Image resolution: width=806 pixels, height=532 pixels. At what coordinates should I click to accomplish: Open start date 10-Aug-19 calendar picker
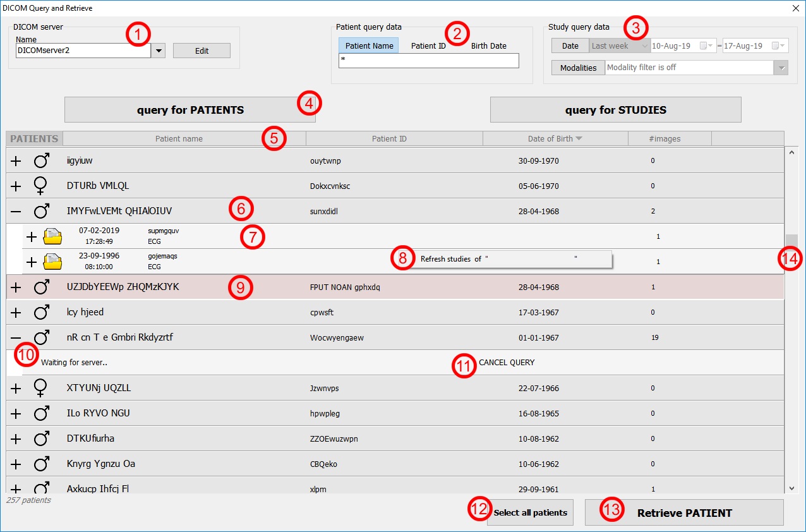(x=706, y=46)
